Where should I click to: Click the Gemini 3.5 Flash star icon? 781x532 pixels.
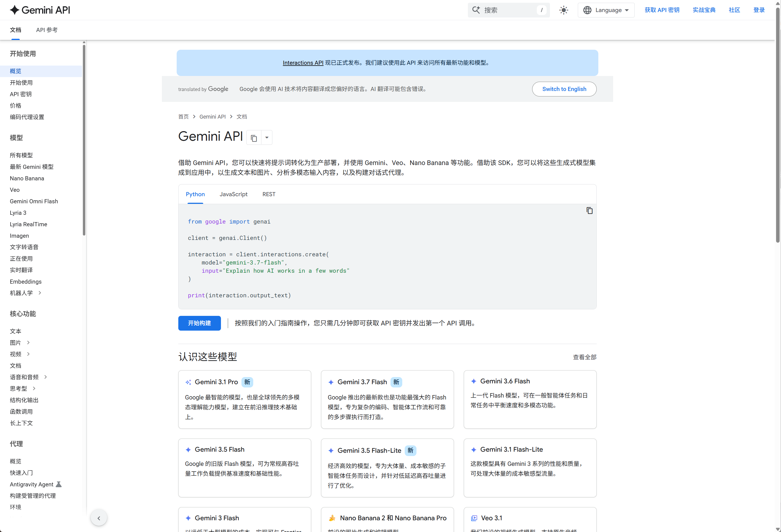[188, 450]
